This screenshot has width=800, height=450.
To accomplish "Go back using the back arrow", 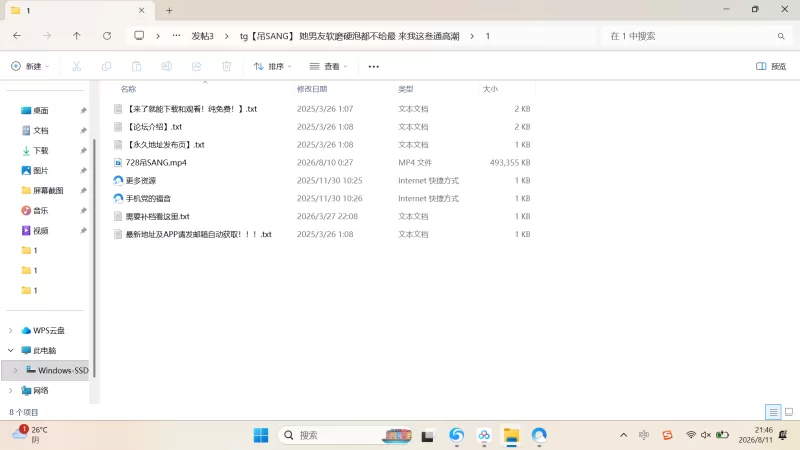I will pos(17,36).
